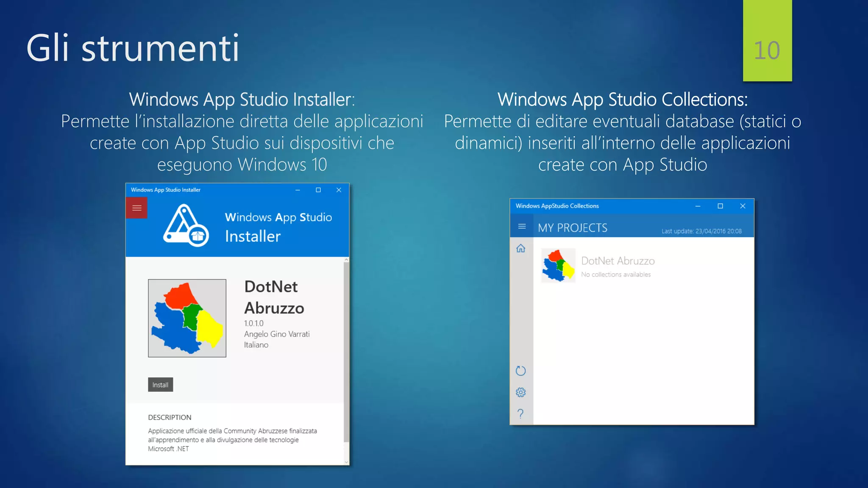Click 'Windows App Studio Collections:' heading on slide
This screenshot has height=488, width=868.
(x=623, y=100)
